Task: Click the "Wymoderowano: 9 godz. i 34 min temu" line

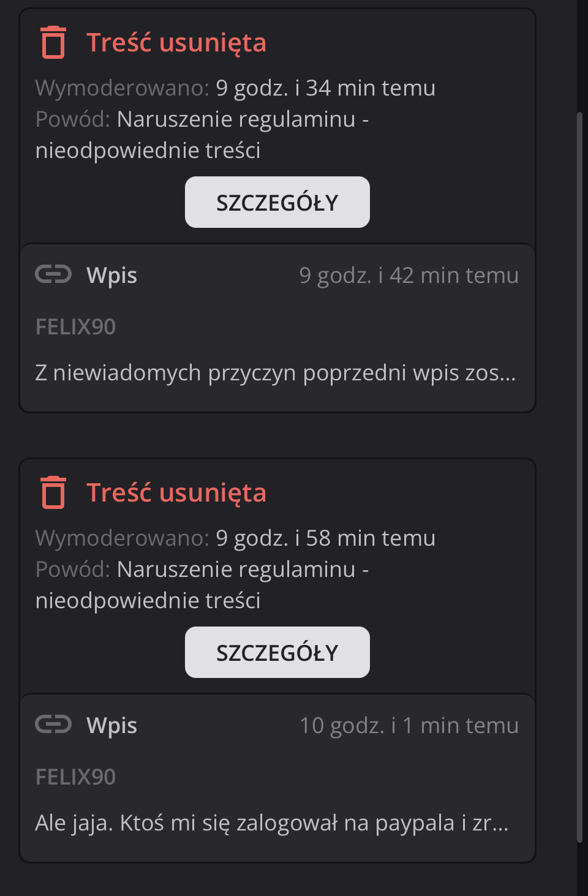Action: (235, 88)
